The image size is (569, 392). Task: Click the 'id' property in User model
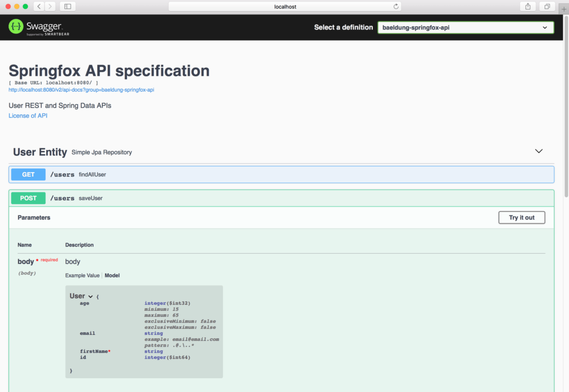click(83, 357)
